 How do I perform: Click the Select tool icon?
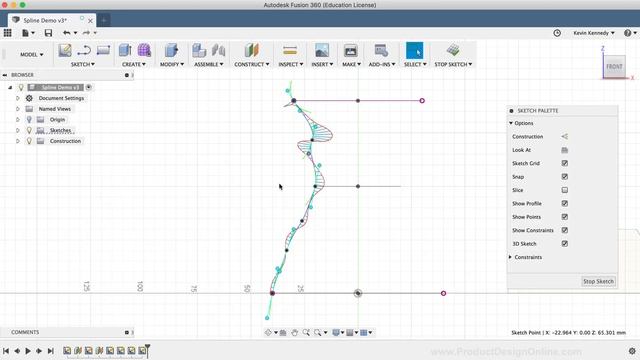click(x=414, y=51)
